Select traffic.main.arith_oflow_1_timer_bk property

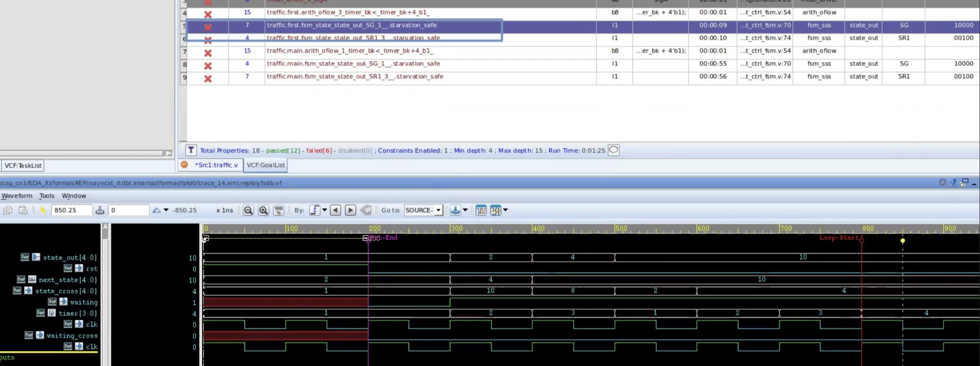[x=350, y=51]
